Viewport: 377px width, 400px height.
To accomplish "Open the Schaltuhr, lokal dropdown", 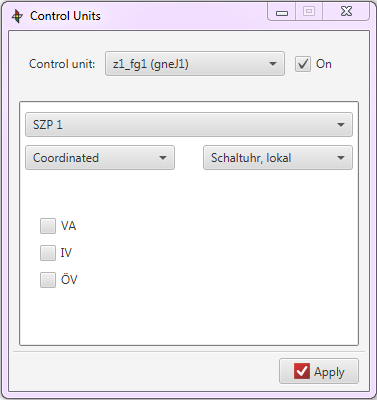I will 278,158.
